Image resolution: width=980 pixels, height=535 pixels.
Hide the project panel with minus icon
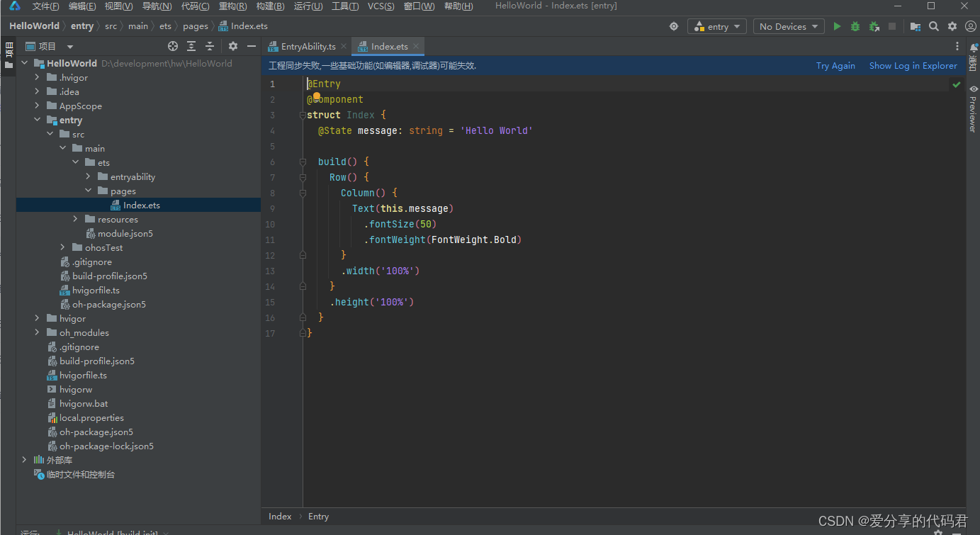251,46
